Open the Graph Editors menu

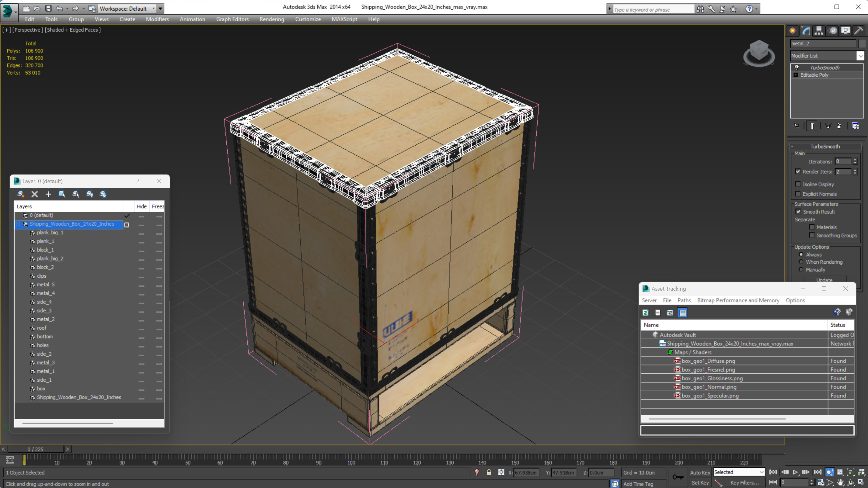coord(232,19)
